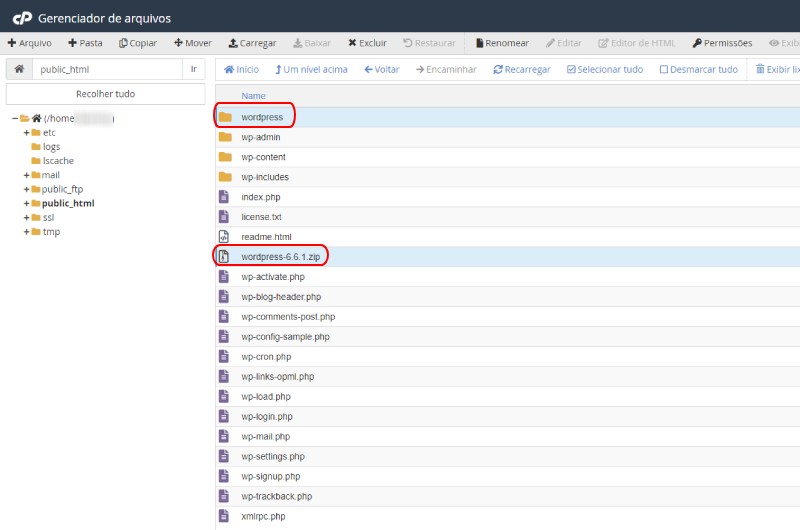The height and width of the screenshot is (530, 800).
Task: Select the wordpress folder icon
Action: coord(225,117)
